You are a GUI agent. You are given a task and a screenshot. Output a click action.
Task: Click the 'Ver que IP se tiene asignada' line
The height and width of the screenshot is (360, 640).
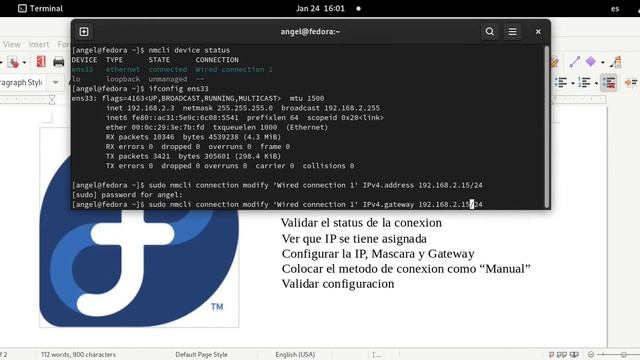tap(354, 238)
